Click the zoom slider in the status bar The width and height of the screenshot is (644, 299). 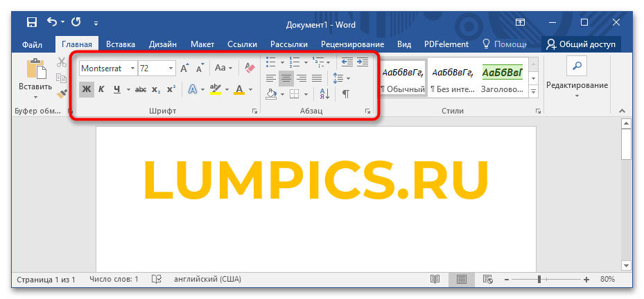(x=539, y=279)
